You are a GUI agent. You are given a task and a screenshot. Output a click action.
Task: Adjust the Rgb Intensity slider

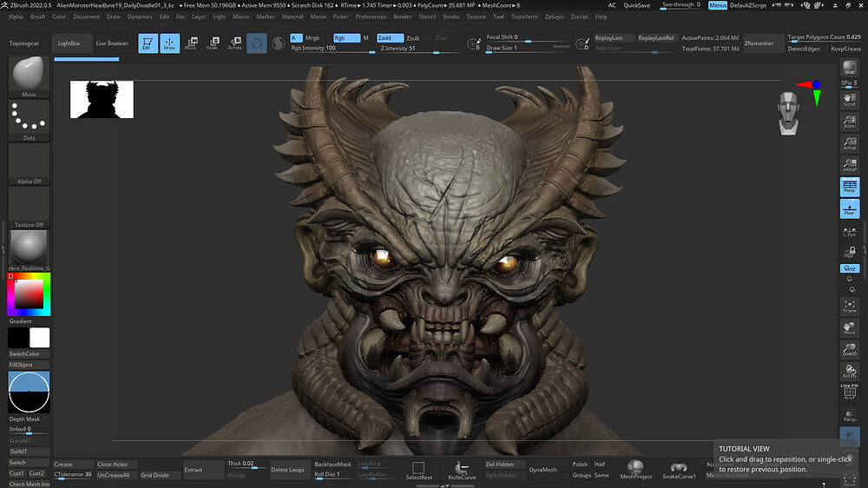point(332,49)
